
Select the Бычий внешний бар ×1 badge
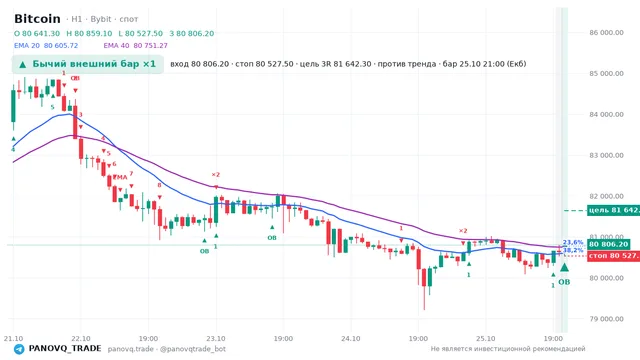(x=88, y=64)
